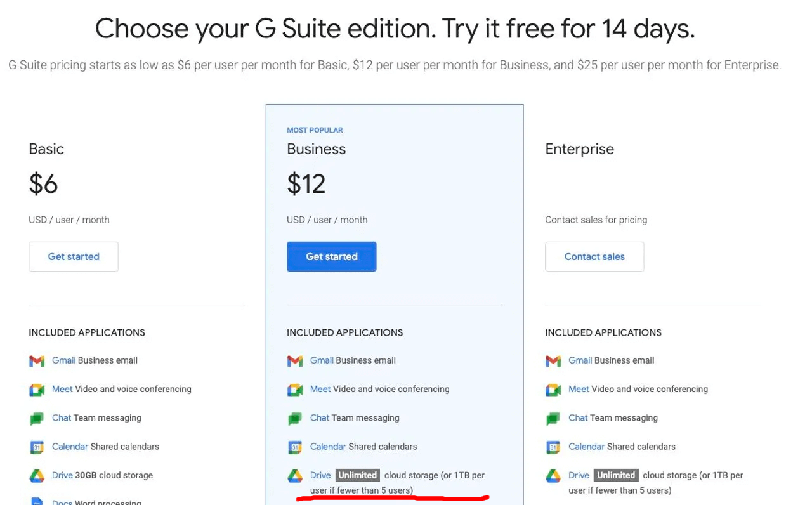Screen dimensions: 812x505
Task: Select the Meet camera icon under Enterprise
Action: pos(553,390)
